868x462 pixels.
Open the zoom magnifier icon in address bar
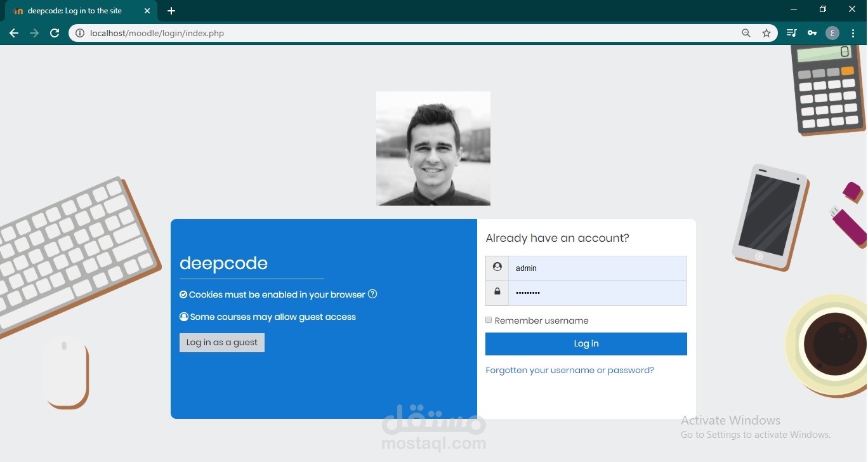coord(746,33)
